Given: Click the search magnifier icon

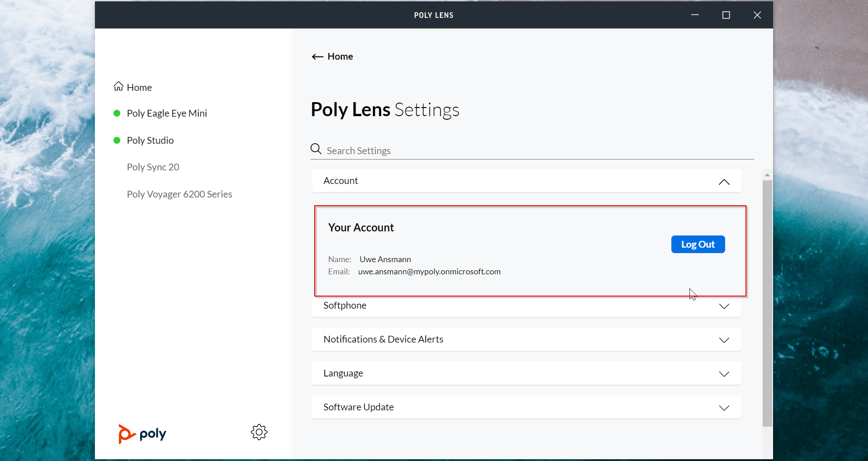Looking at the screenshot, I should pos(316,149).
